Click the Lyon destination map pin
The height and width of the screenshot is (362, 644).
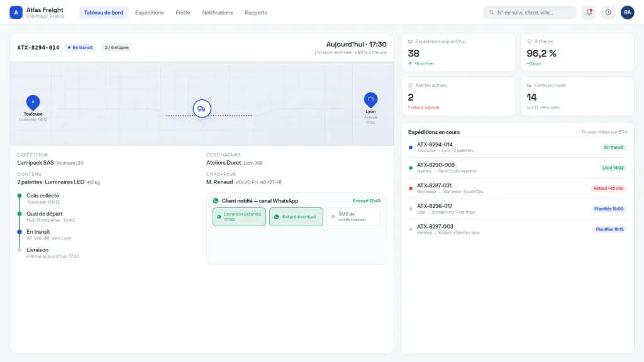click(370, 100)
